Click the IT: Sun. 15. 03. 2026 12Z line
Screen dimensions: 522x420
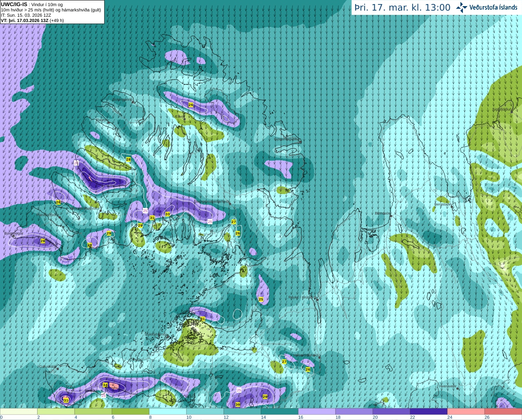click(x=26, y=15)
